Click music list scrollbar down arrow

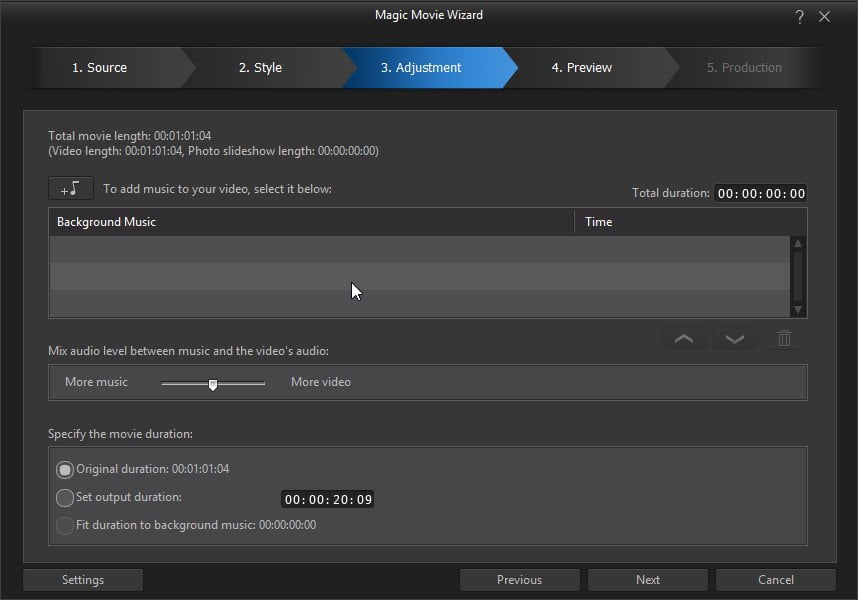click(x=798, y=310)
